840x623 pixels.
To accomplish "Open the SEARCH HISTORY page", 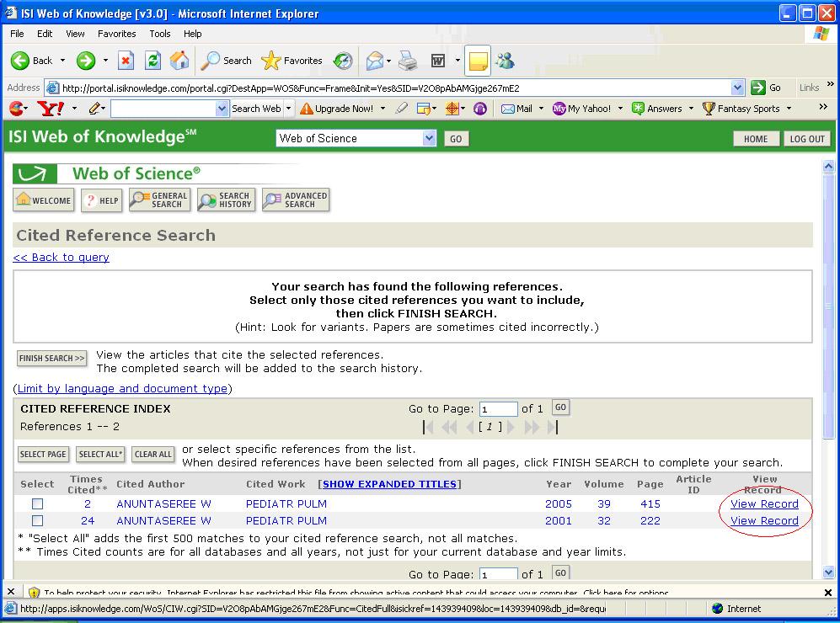I will pyautogui.click(x=226, y=200).
